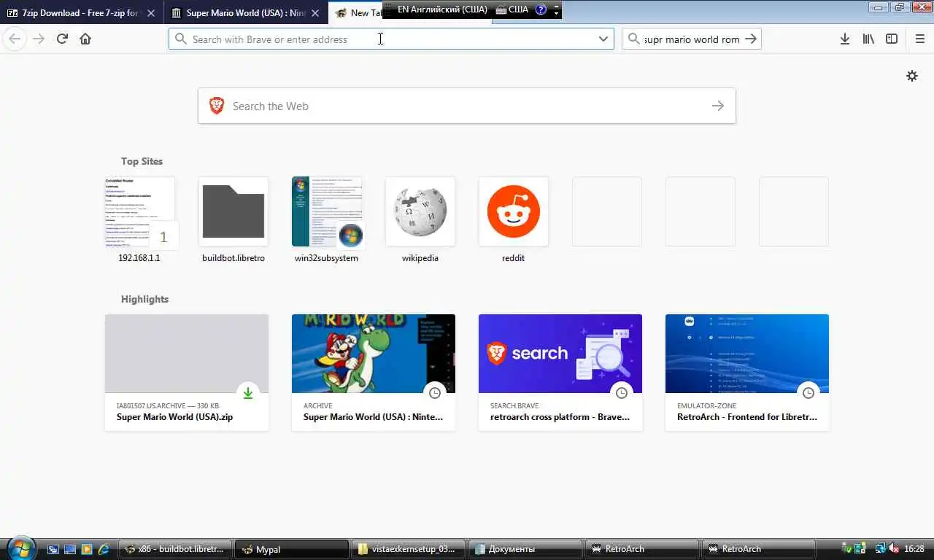Image resolution: width=934 pixels, height=560 pixels.
Task: Open the Windows Start menu orb
Action: [20, 548]
